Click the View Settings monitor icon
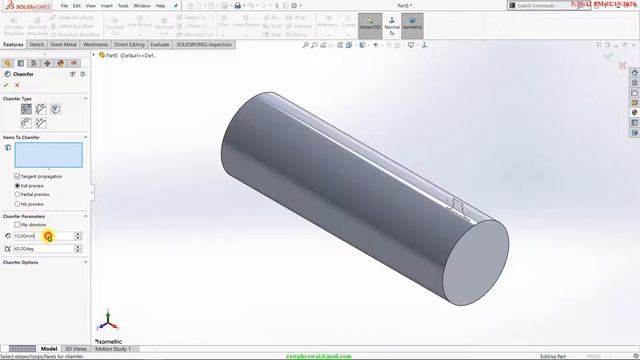Screen dimensions: 640x360 [411, 45]
